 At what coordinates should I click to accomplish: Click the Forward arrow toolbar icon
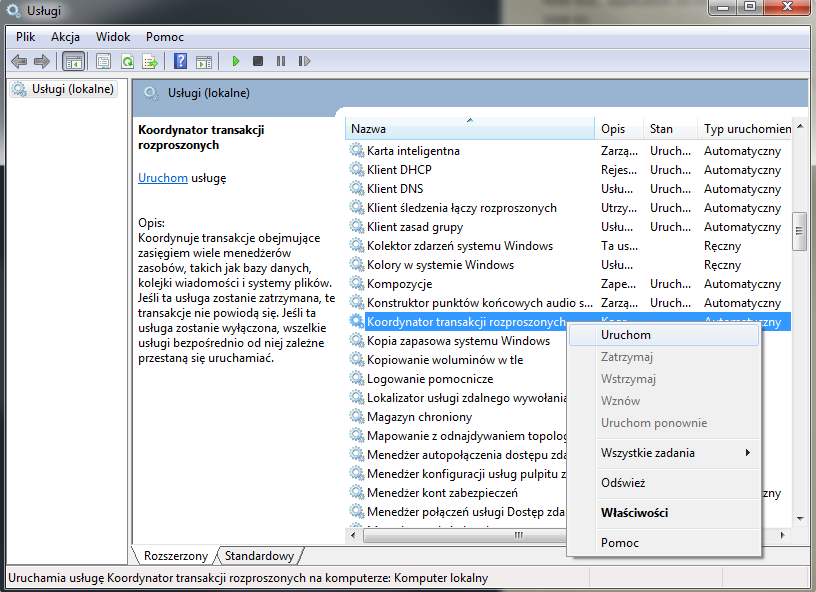42,61
